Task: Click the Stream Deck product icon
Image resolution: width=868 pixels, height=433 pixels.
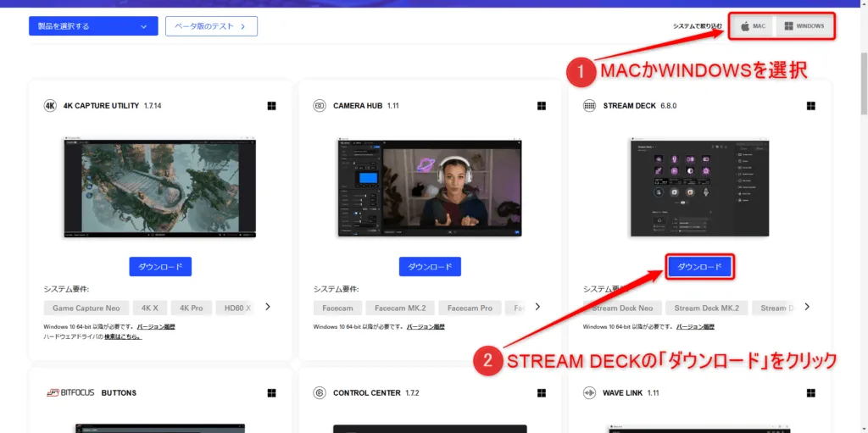Action: 590,106
